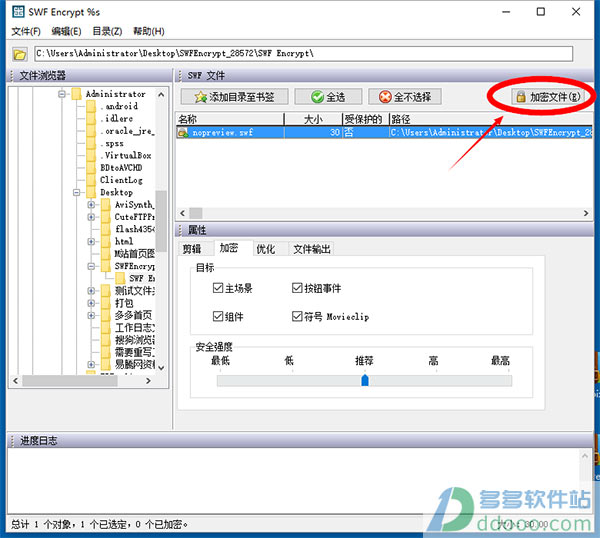This screenshot has height=538, width=600.
Task: Click file list horizontal scrollbar right arrow
Action: [586, 213]
